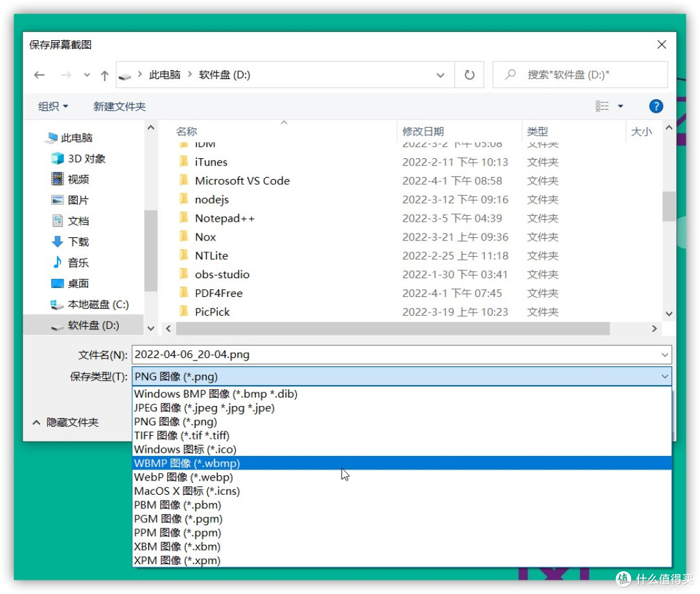
Task: Sort by the 大小 column header
Action: coord(641,131)
